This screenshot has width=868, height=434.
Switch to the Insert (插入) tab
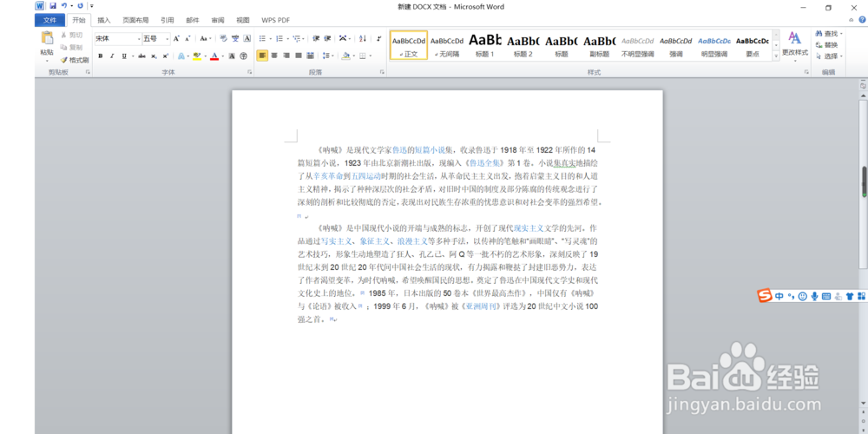pos(104,20)
